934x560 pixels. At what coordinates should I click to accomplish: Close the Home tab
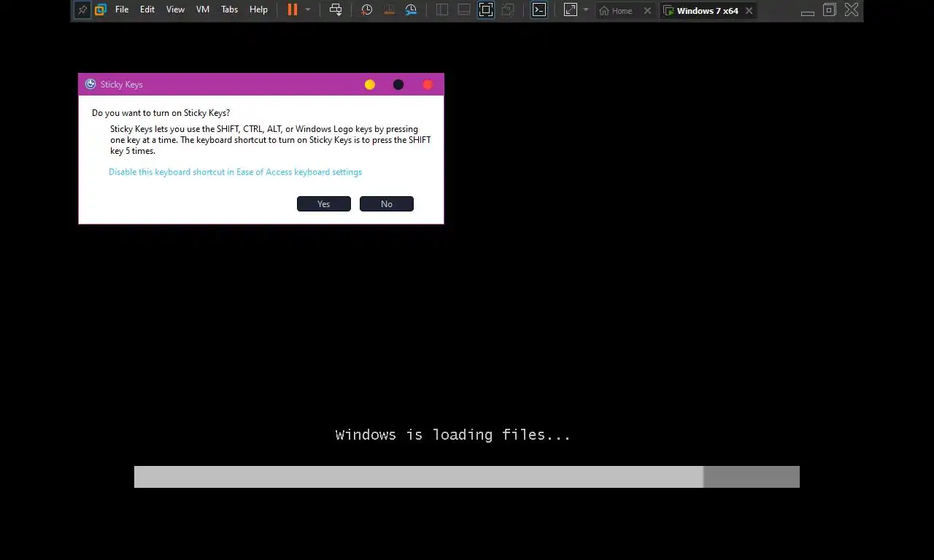pyautogui.click(x=647, y=11)
